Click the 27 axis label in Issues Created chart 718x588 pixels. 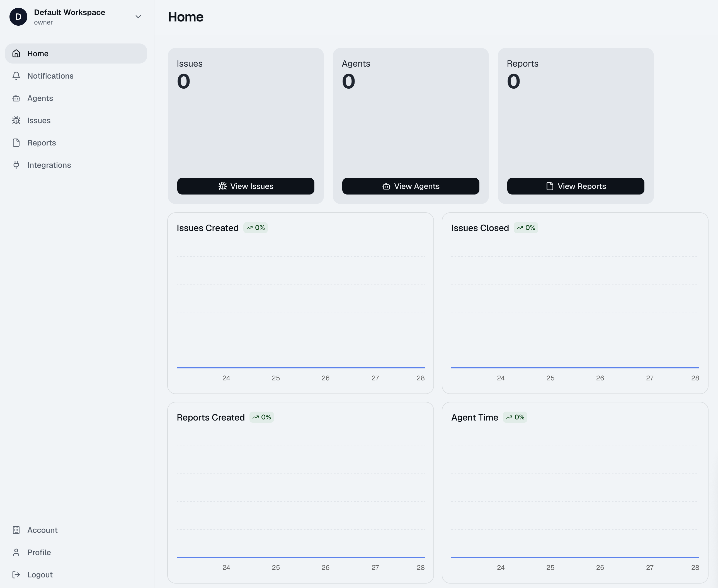point(375,378)
